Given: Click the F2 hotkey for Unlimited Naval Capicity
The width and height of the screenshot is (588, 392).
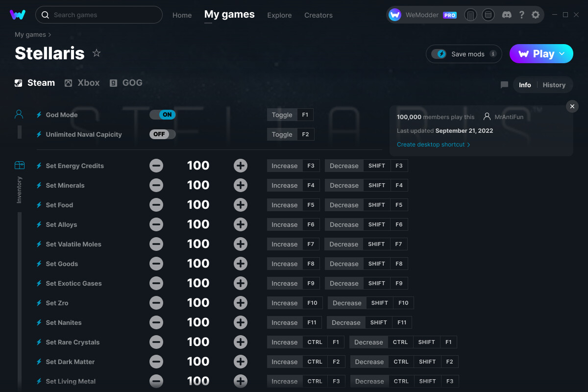Looking at the screenshot, I should pos(306,134).
